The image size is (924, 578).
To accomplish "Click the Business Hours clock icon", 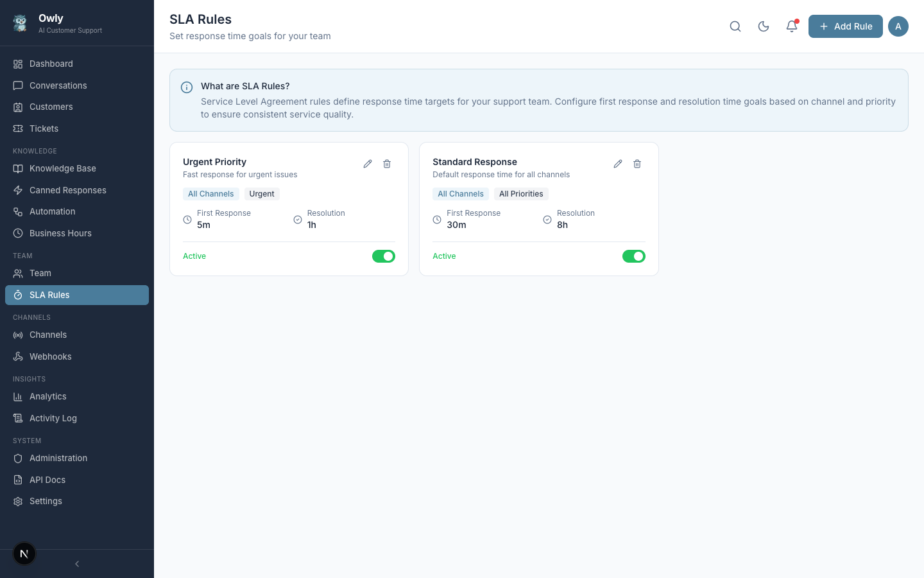I will pos(18,233).
